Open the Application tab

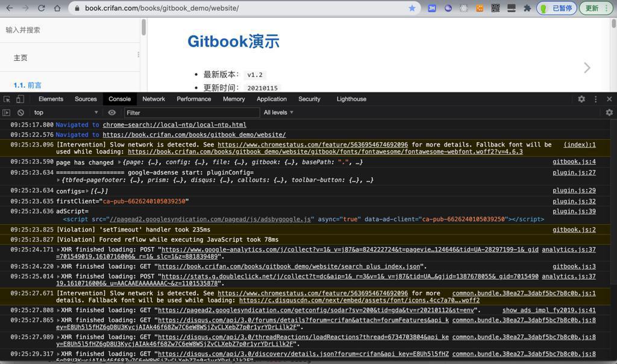pos(272,99)
